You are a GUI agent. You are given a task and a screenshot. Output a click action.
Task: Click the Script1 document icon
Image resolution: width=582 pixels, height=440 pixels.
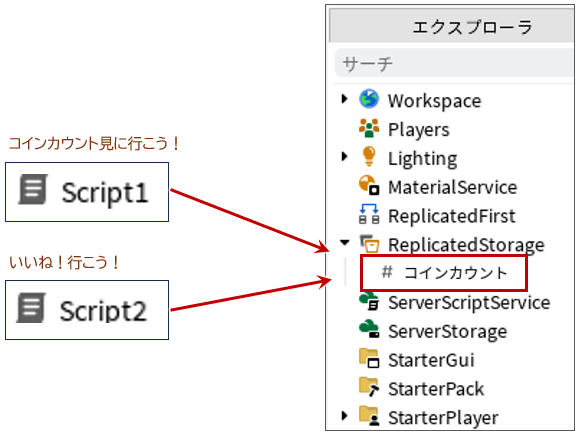(x=33, y=189)
